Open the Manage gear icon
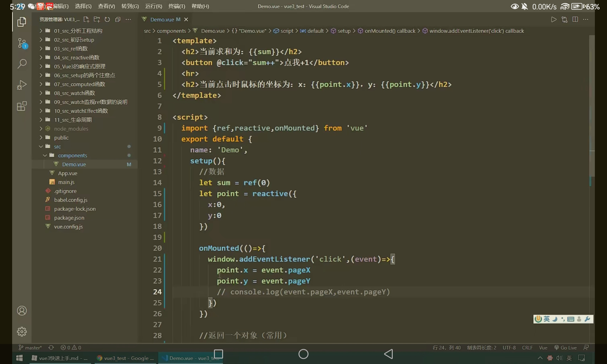The image size is (607, 364). (x=22, y=332)
